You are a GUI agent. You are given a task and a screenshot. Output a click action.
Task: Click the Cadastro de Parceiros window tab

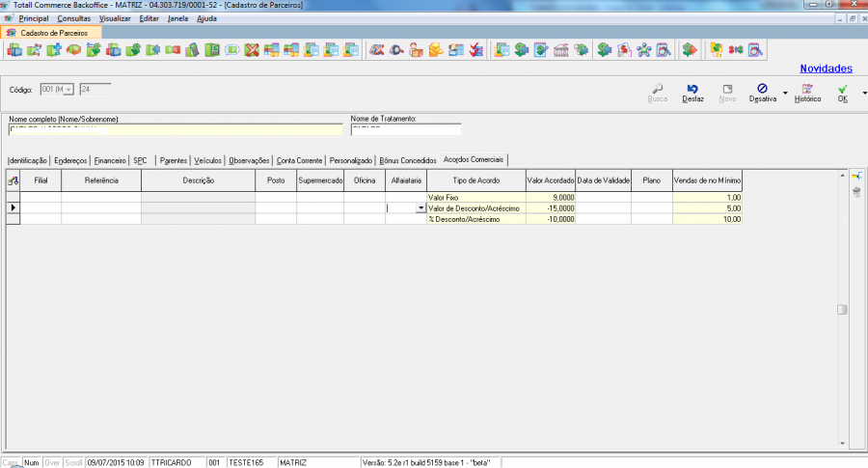pyautogui.click(x=53, y=33)
